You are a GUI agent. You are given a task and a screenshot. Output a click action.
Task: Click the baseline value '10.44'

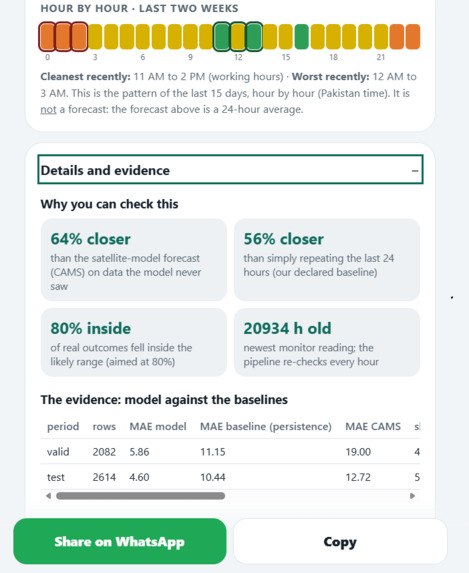coord(213,477)
